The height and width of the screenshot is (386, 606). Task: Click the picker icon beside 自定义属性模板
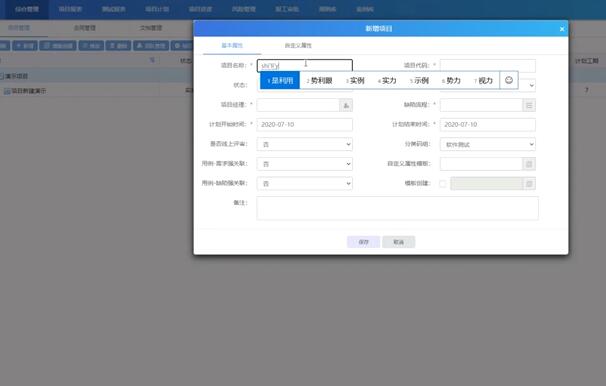click(529, 164)
